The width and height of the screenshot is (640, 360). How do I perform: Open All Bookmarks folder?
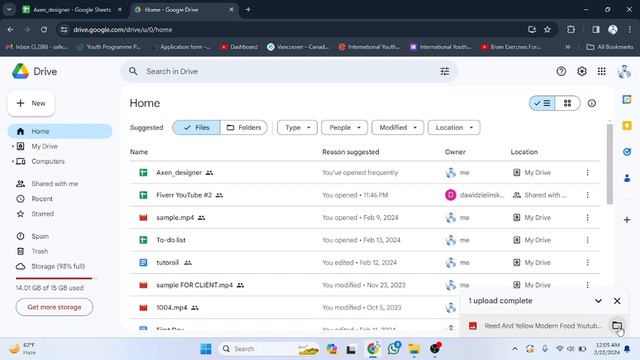pyautogui.click(x=609, y=47)
